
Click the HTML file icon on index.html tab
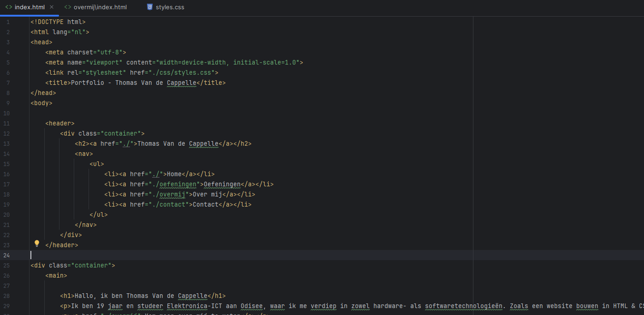click(x=8, y=7)
